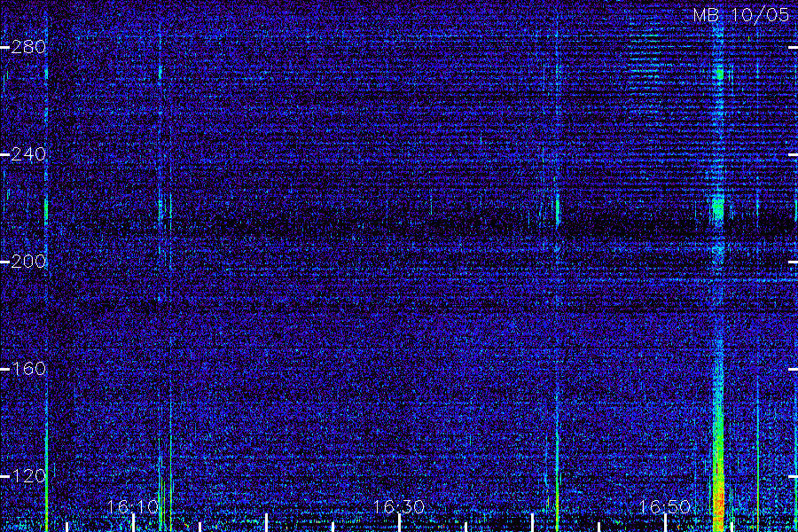Click the 120 frequency axis label

click(28, 476)
